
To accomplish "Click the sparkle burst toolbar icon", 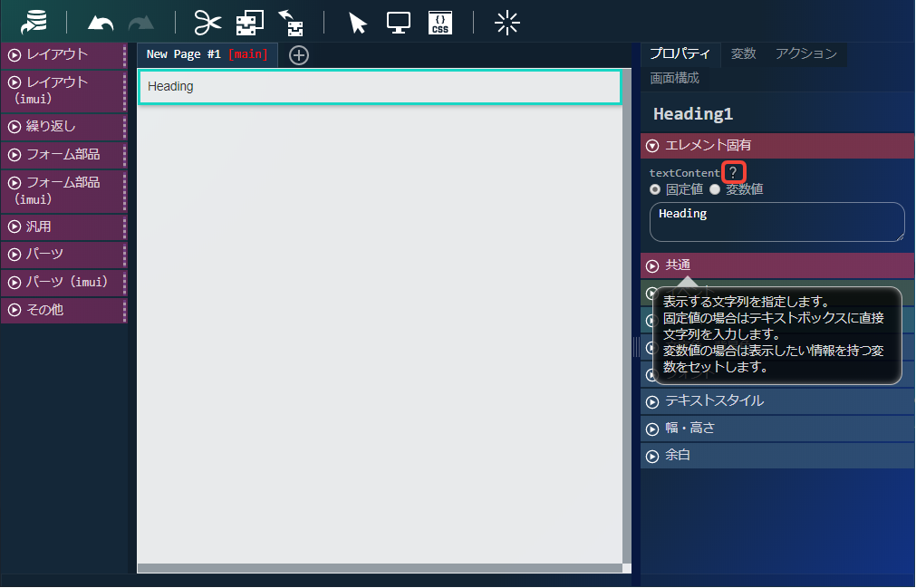I will [x=506, y=24].
